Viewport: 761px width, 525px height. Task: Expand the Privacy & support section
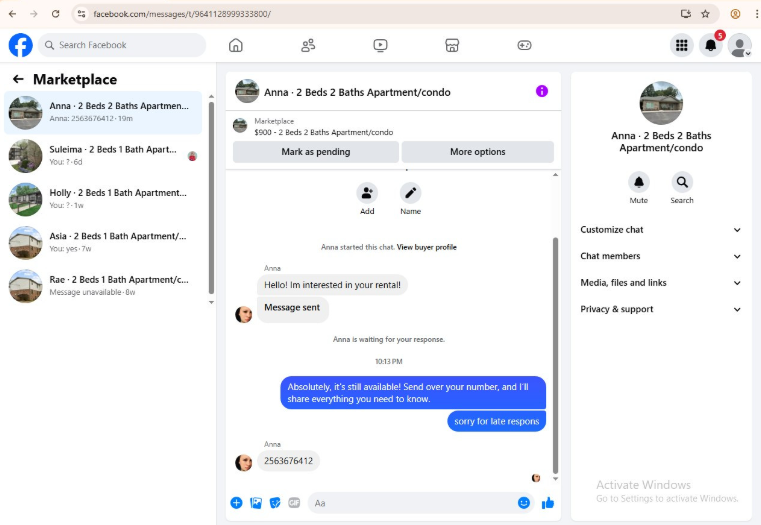pos(661,309)
